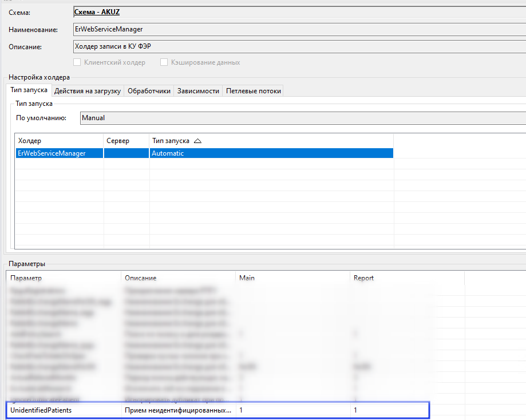Click the Сервер column header
This screenshot has width=526, height=420.
click(x=126, y=141)
